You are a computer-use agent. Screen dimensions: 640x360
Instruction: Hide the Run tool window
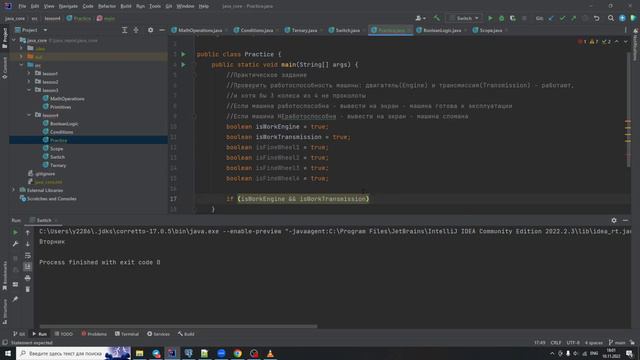click(625, 220)
